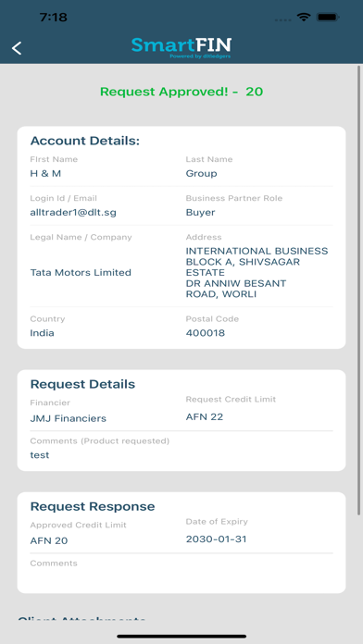Tap the Comments (Product requested) test text

pyautogui.click(x=40, y=454)
